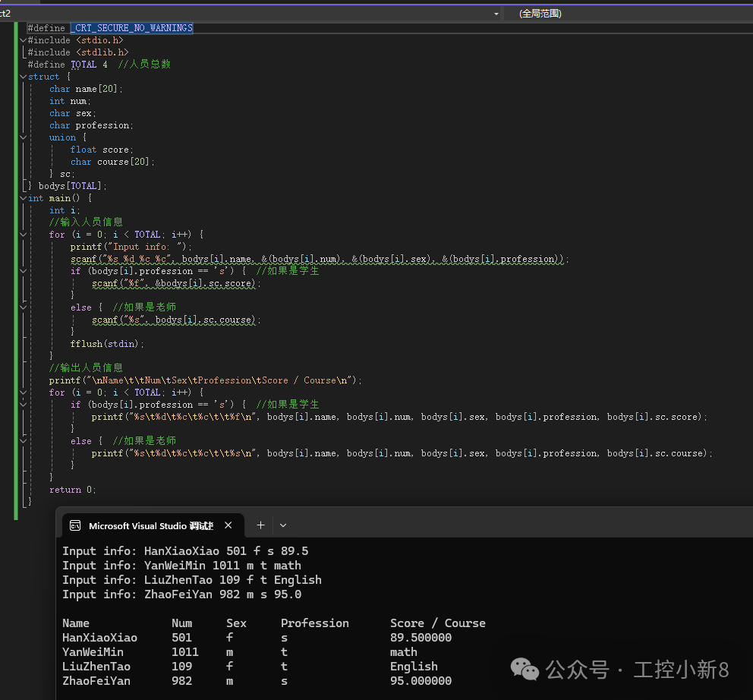
Task: Open the terminal tab dropdown chevron next to plus
Action: [283, 525]
